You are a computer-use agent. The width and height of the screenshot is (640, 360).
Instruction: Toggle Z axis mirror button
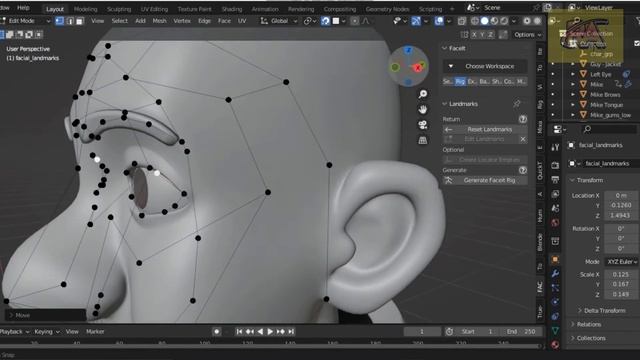490,35
